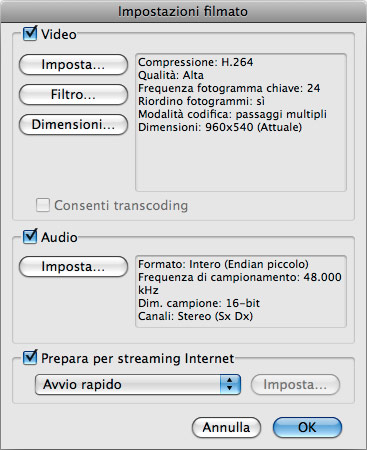Open the Dimensioni... size settings
This screenshot has width=367, height=450.
coord(73,124)
